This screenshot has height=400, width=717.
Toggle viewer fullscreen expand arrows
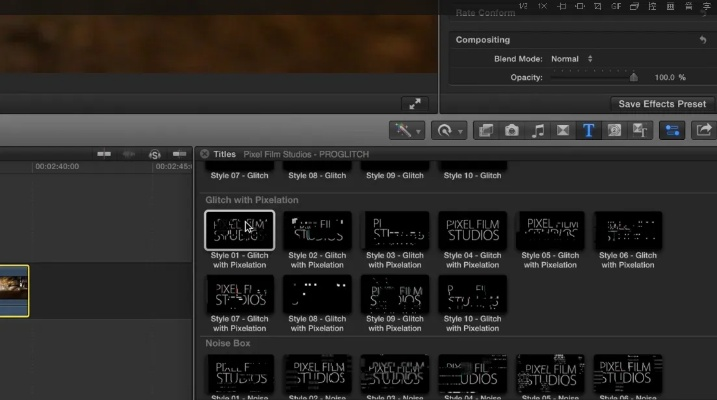415,104
